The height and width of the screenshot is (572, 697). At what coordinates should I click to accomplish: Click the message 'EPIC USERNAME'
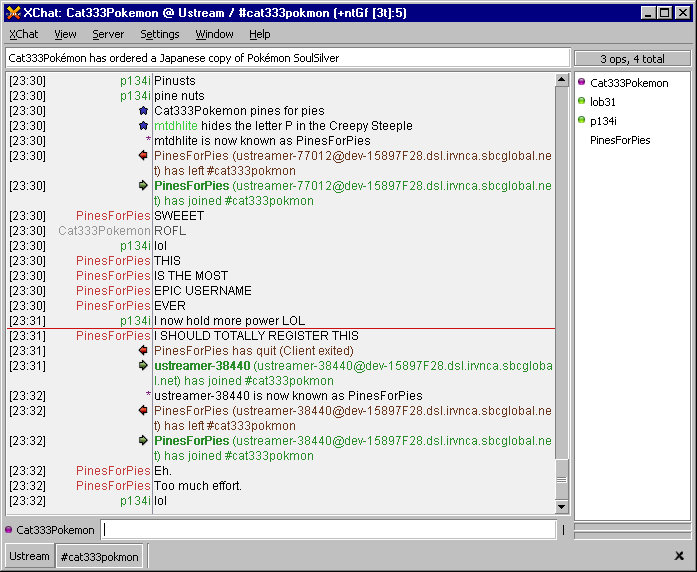click(x=203, y=291)
